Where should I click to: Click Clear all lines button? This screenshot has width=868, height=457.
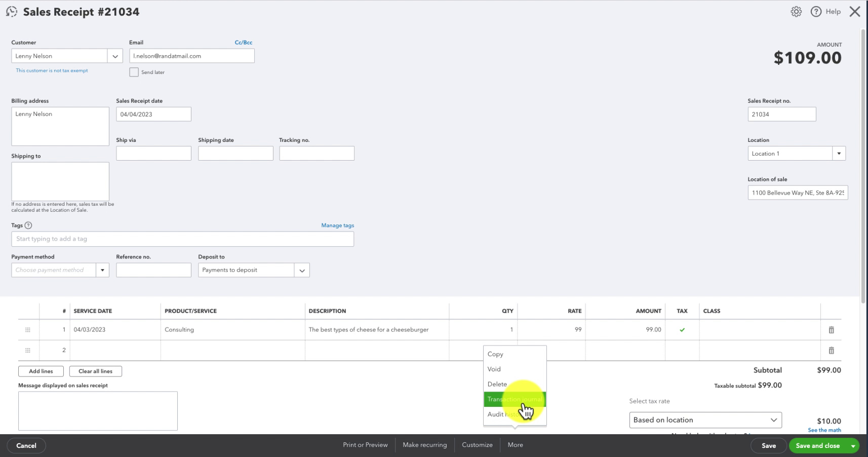pos(96,371)
